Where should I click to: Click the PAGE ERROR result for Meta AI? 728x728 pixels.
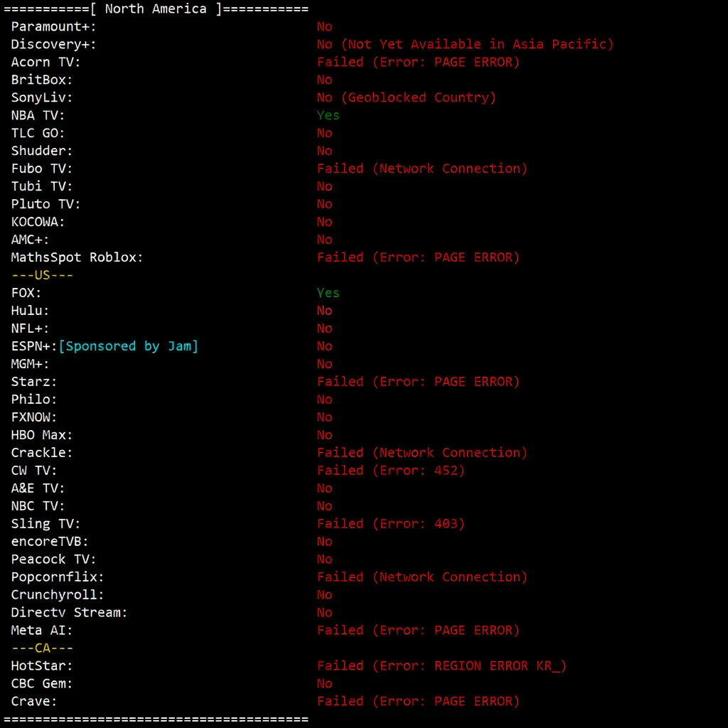coord(418,630)
